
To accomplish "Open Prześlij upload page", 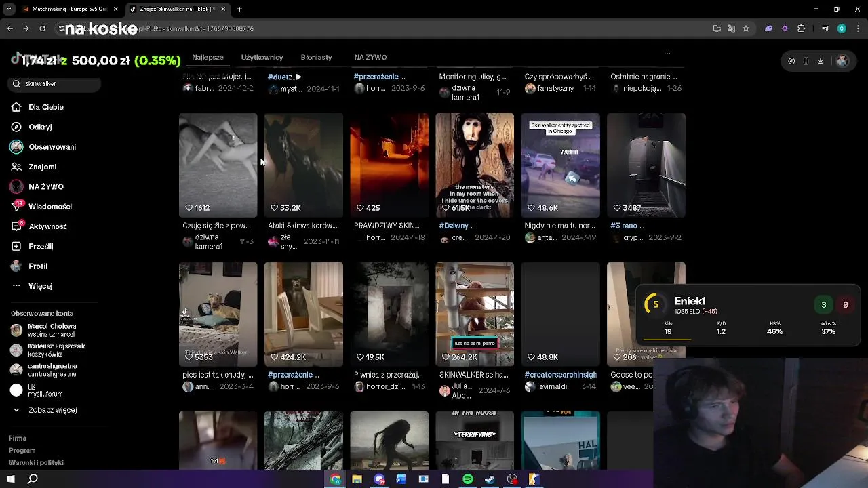I will 33,246.
